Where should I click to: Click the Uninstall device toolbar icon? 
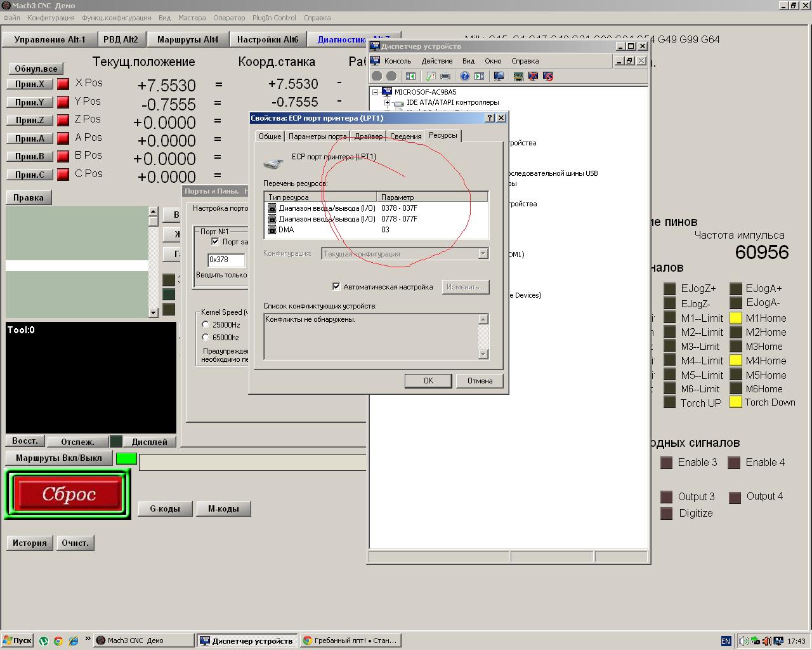(x=533, y=76)
